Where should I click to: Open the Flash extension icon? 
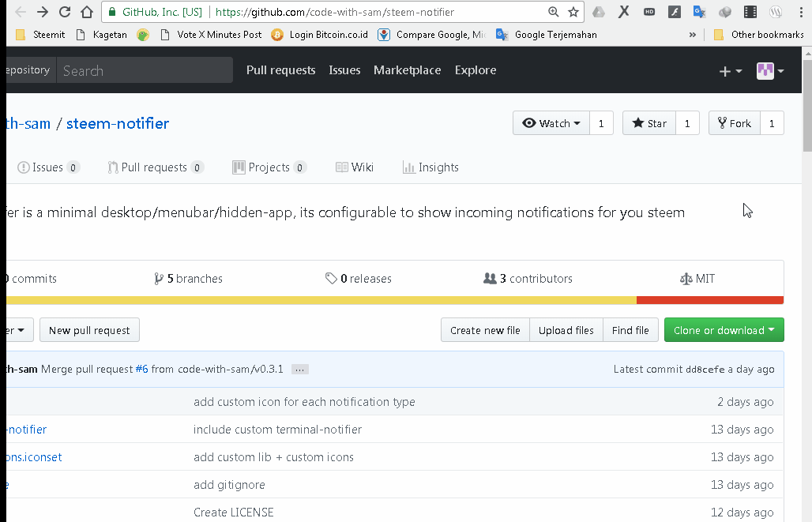coord(675,12)
